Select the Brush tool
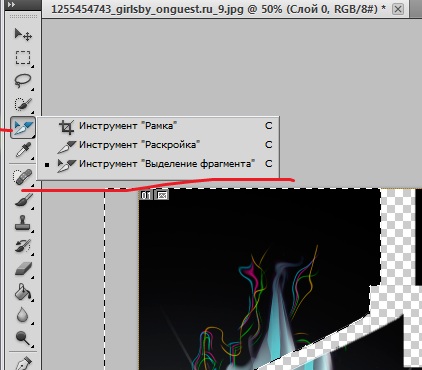The image size is (422, 370). (x=23, y=200)
